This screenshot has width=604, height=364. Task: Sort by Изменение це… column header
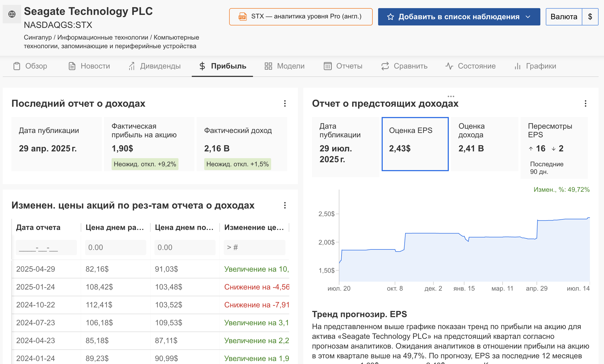[254, 227]
